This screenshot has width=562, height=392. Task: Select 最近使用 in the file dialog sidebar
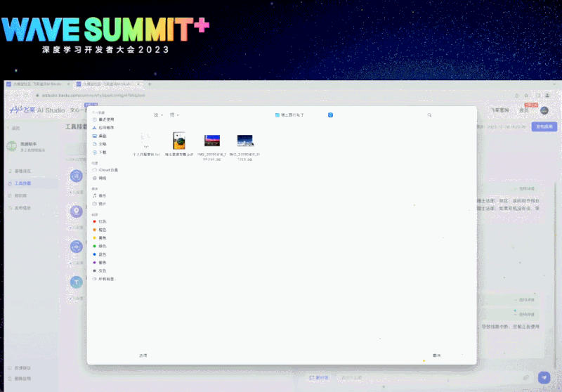click(x=106, y=119)
